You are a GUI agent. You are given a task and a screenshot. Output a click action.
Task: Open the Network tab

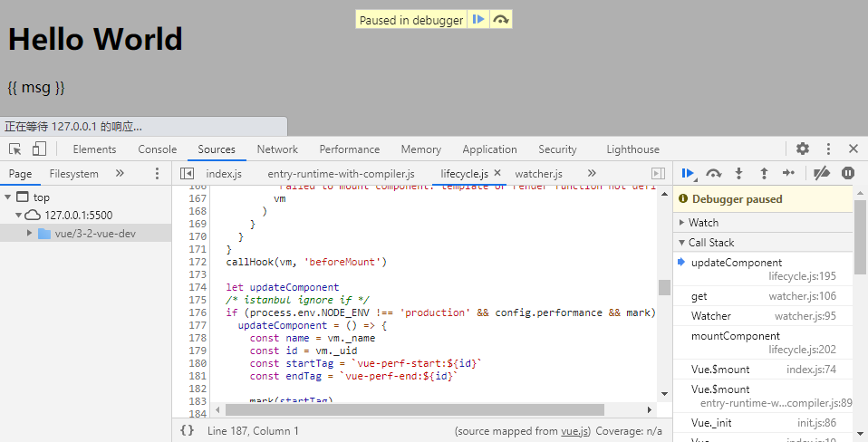coord(277,149)
